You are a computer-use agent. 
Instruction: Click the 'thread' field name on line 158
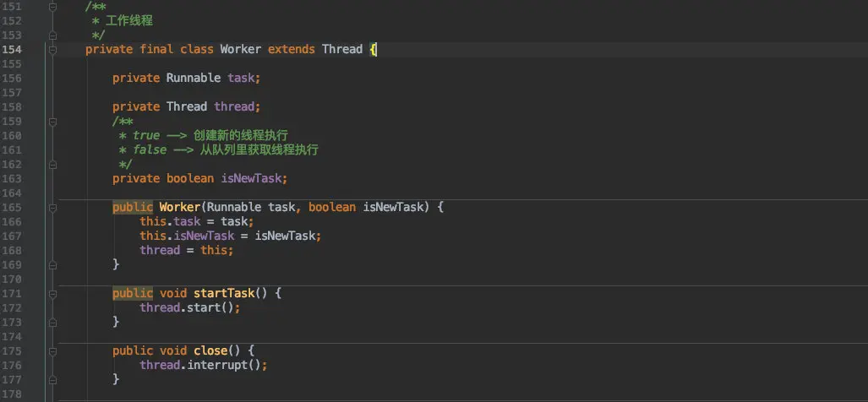234,106
